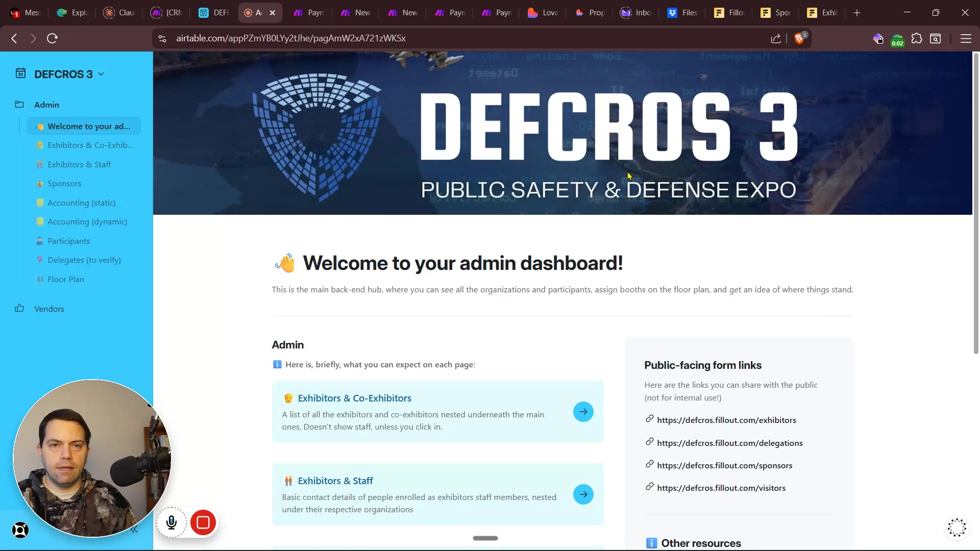Click the page vertical scrollbar
Viewport: 980px width, 551px height.
(x=976, y=204)
